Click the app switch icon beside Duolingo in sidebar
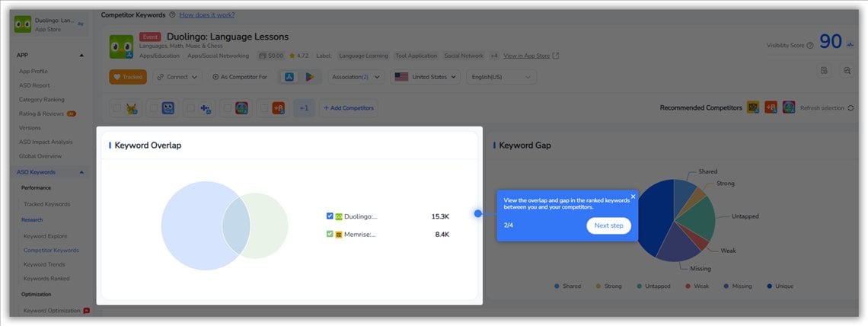Screen dimensions: 868x326 [x=81, y=24]
